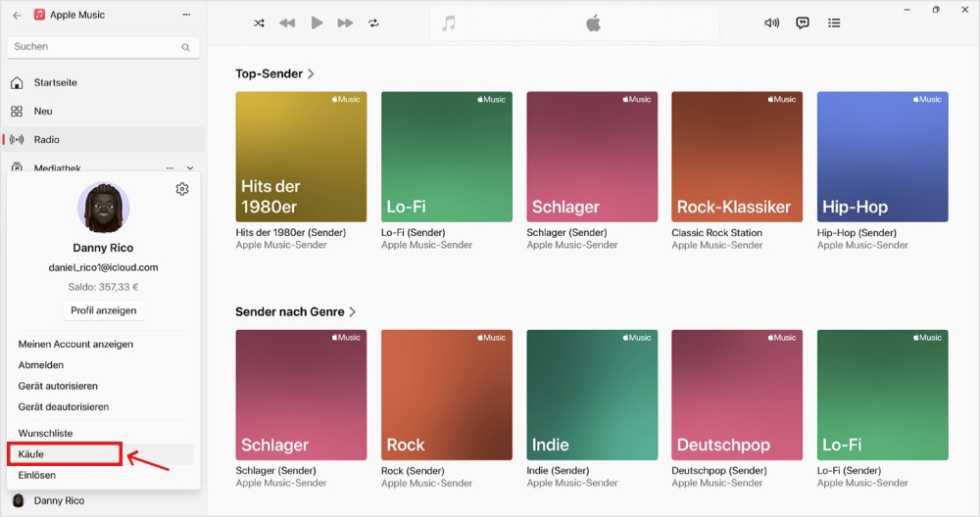Restore the window with the maximize button
Screen dimensions: 980x517
pos(936,10)
